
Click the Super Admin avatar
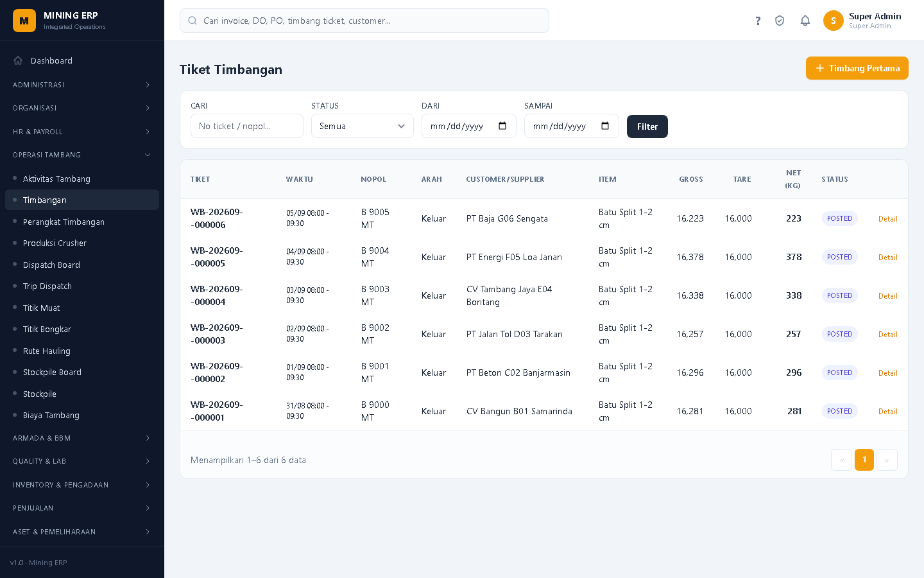pyautogui.click(x=834, y=21)
